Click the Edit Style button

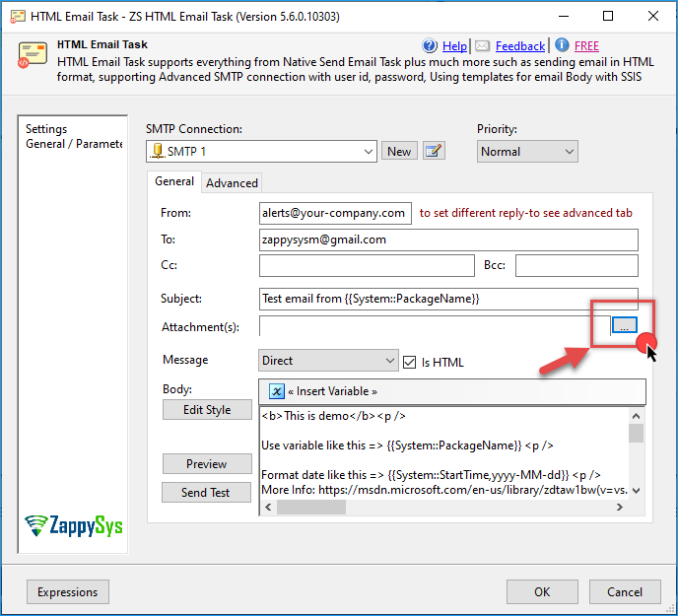tap(207, 409)
